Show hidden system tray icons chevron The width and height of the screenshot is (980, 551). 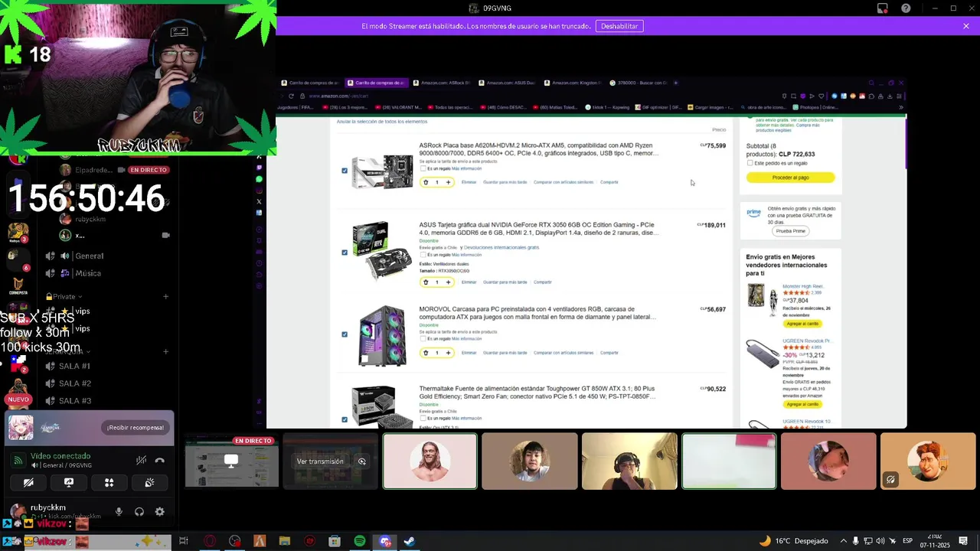pos(844,541)
